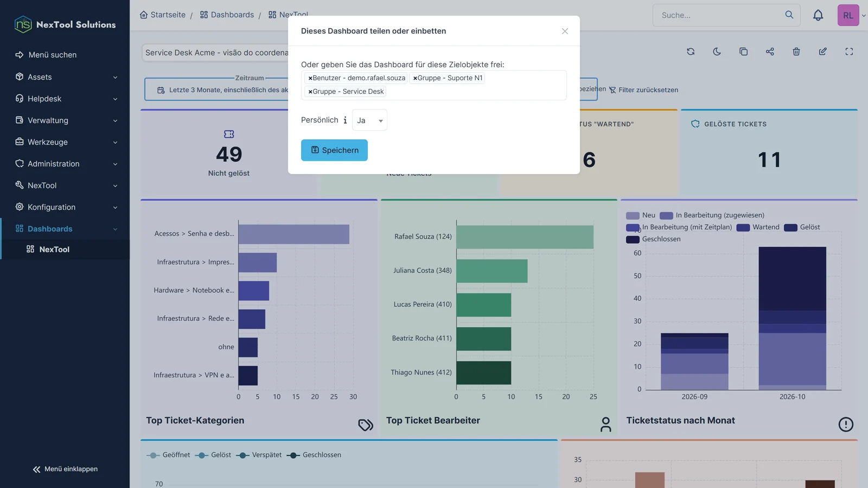Collapse the Dashboards sidebar section
868x488 pixels.
[x=65, y=229]
